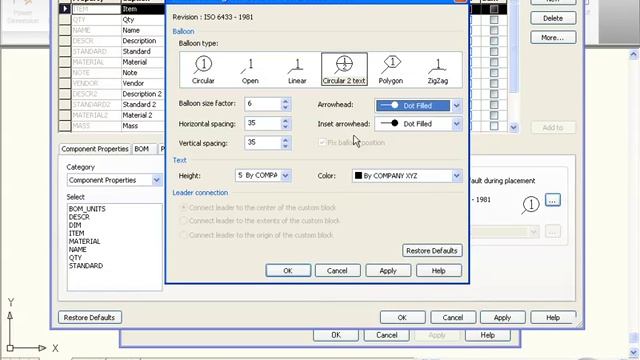Click Cancel in the BOM settings window
This screenshot has height=360, width=640.
pos(453,318)
